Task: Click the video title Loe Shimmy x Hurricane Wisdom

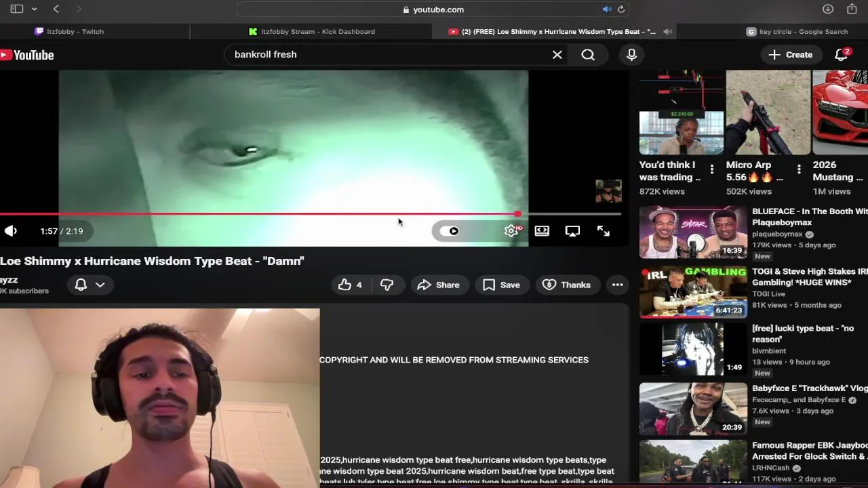Action: click(152, 261)
